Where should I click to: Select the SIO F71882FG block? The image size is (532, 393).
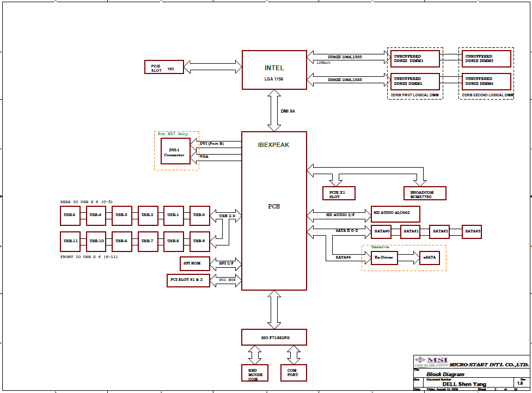[274, 337]
